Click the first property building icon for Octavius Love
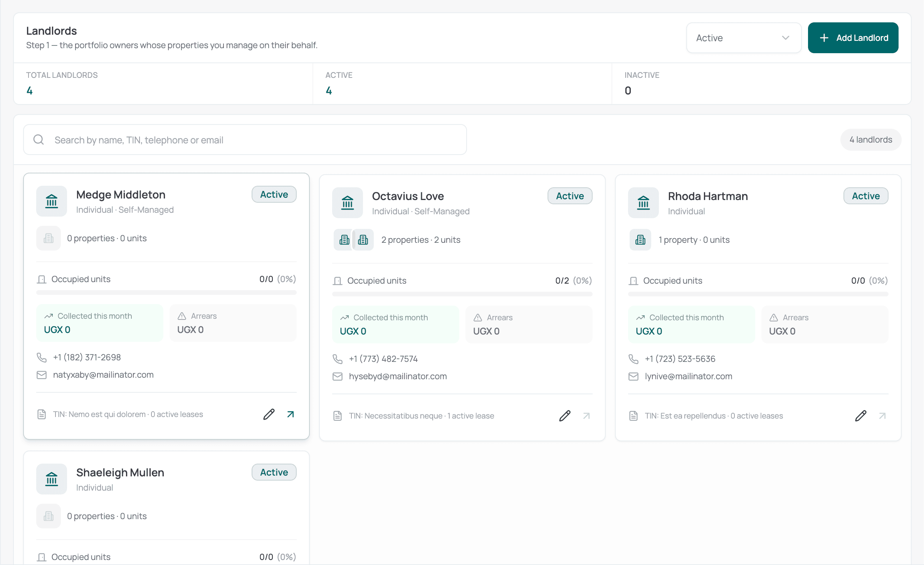 tap(344, 240)
